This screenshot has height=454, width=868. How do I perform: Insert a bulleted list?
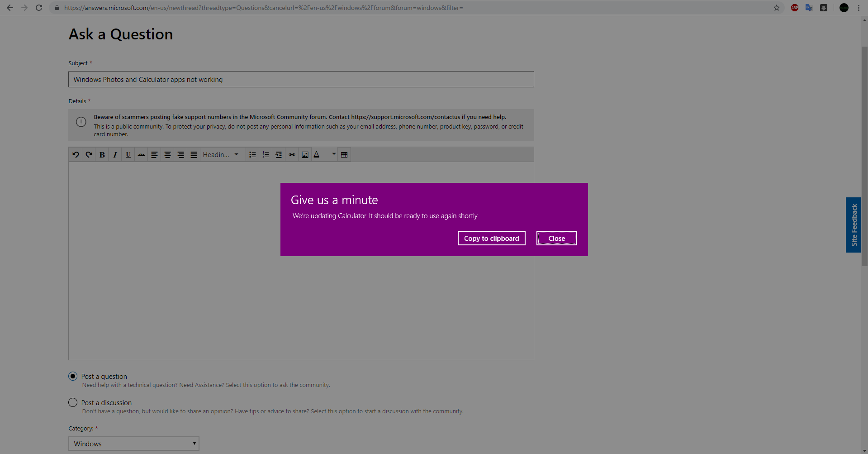253,155
